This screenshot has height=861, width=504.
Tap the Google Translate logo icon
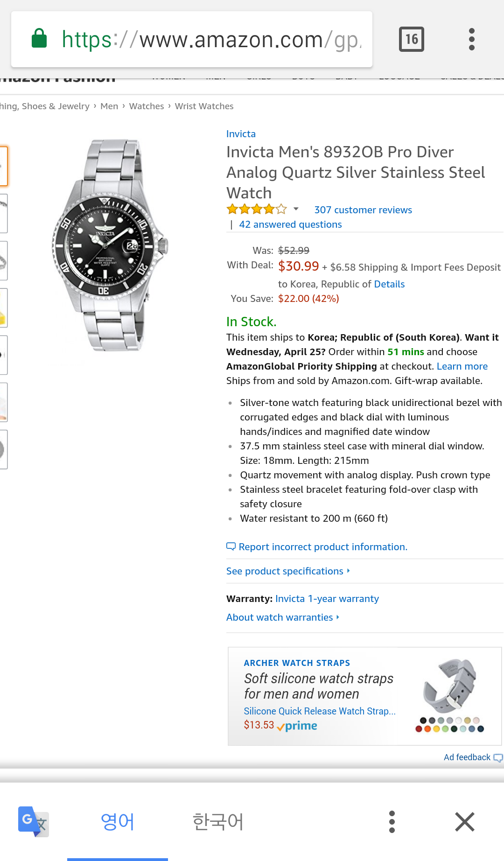click(33, 821)
